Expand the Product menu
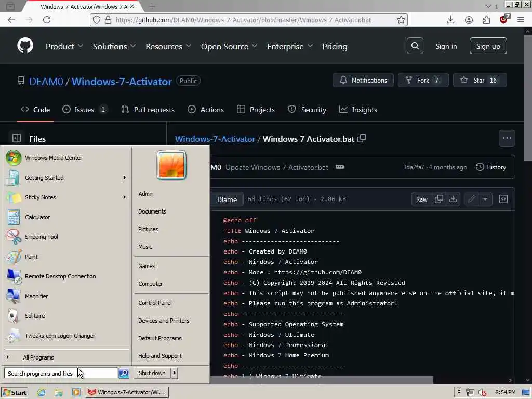 [64, 46]
